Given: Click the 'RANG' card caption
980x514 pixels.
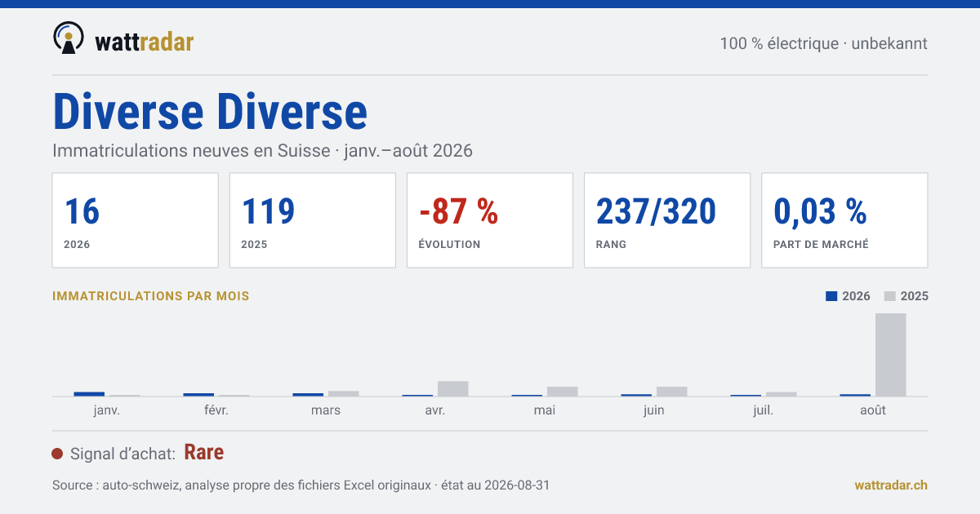Looking at the screenshot, I should [612, 244].
